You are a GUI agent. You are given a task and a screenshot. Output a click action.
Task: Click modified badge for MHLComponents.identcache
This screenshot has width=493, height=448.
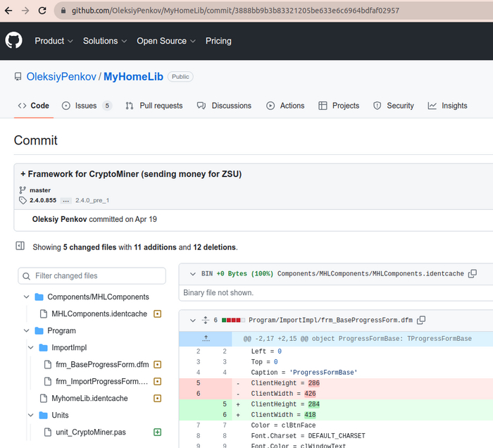[157, 313]
